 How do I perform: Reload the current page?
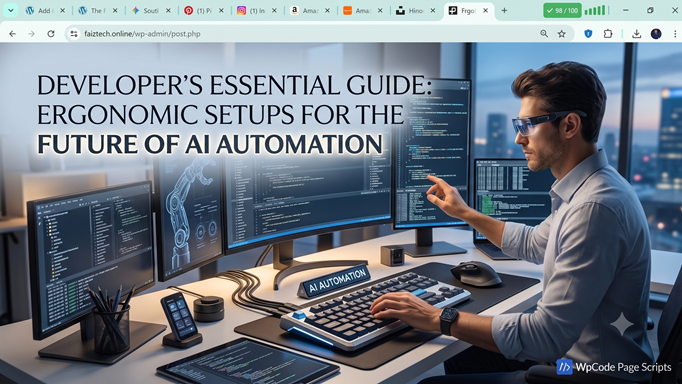pyautogui.click(x=51, y=33)
